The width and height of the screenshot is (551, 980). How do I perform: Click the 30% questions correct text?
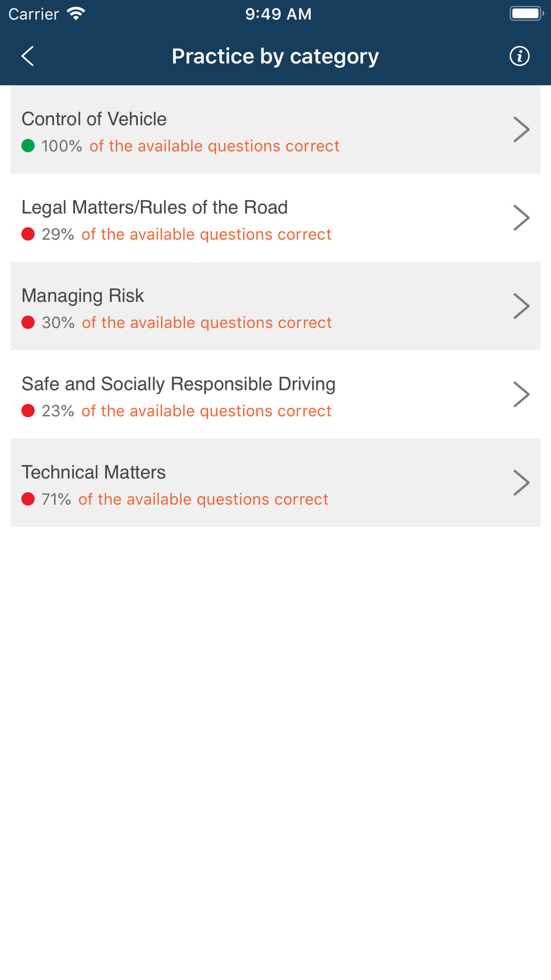187,322
